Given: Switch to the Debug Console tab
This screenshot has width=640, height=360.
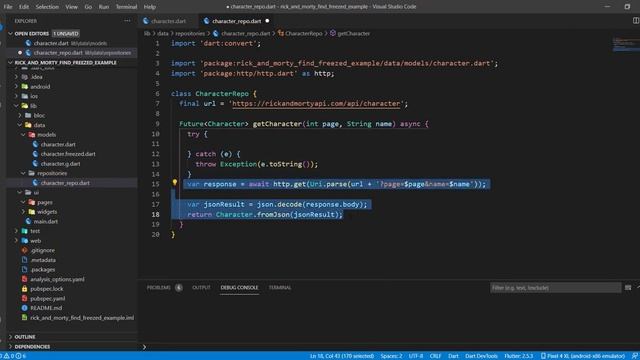Looking at the screenshot, I should pos(239,287).
